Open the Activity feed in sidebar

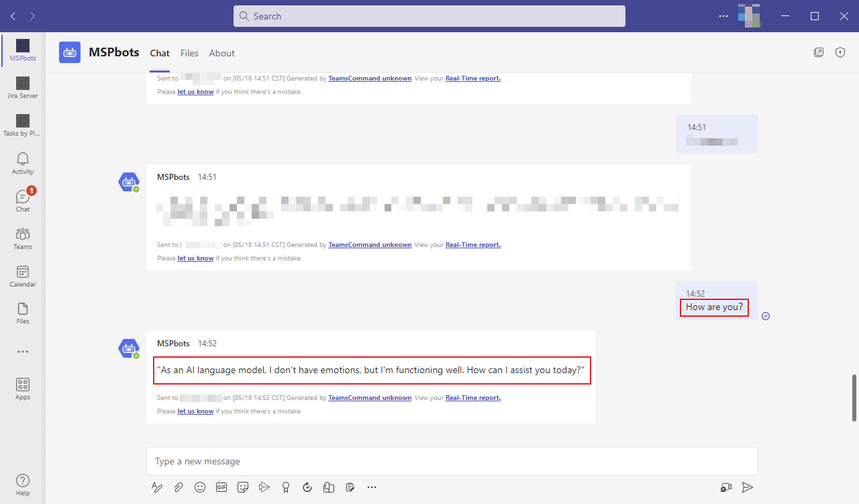point(23,163)
